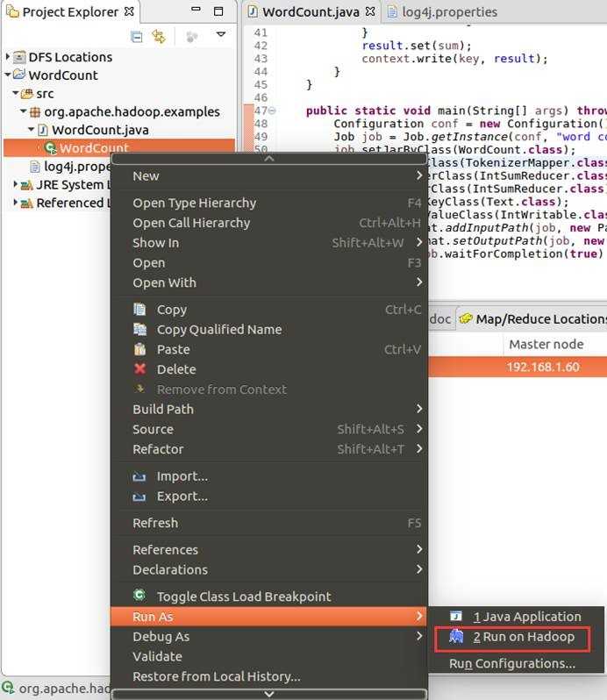Open the Open With submenu
The height and width of the screenshot is (700, 607).
point(269,282)
